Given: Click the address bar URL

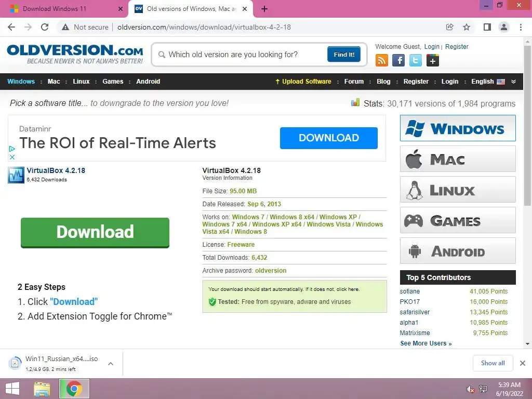Looking at the screenshot, I should pyautogui.click(x=204, y=27).
